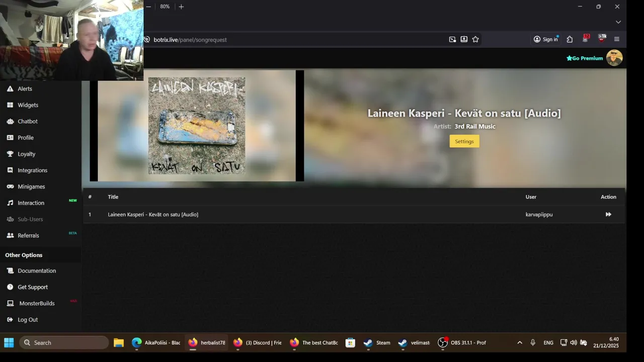This screenshot has height=362, width=644.
Task: Switch to the velimast Steam window
Action: [414, 343]
